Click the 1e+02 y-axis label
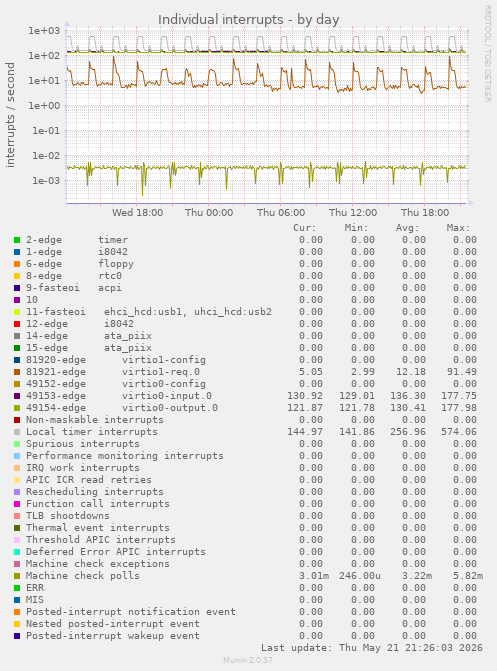This screenshot has height=671, width=497. (44, 56)
